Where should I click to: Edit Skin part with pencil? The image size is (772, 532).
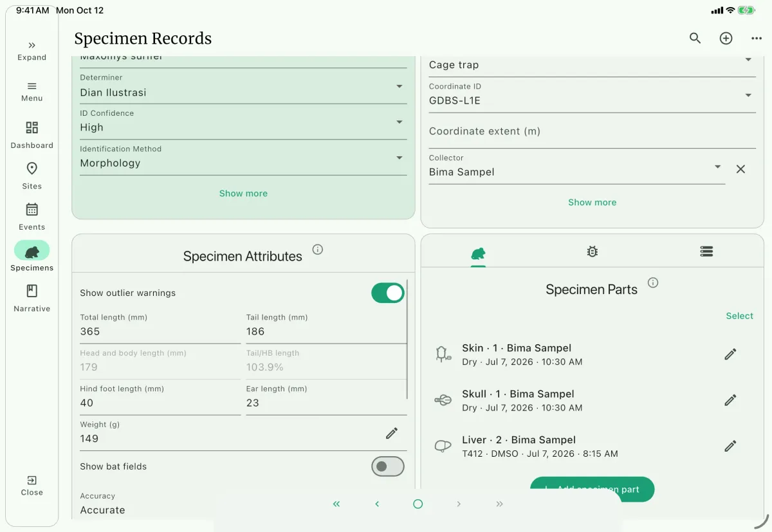730,354
